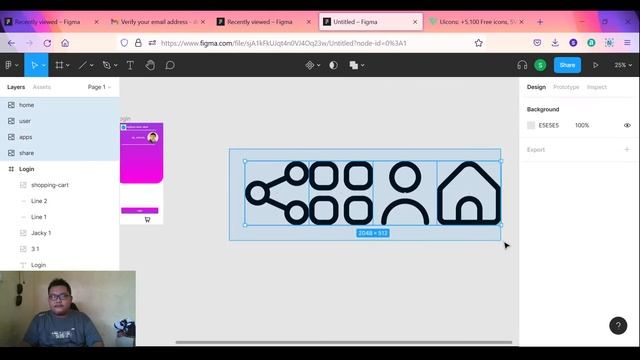Open the Figma main menu icon
The image size is (640, 360).
click(9, 65)
